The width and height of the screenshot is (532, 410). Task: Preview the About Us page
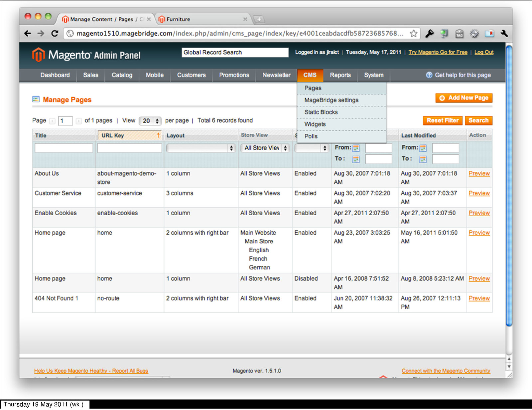[x=479, y=173]
